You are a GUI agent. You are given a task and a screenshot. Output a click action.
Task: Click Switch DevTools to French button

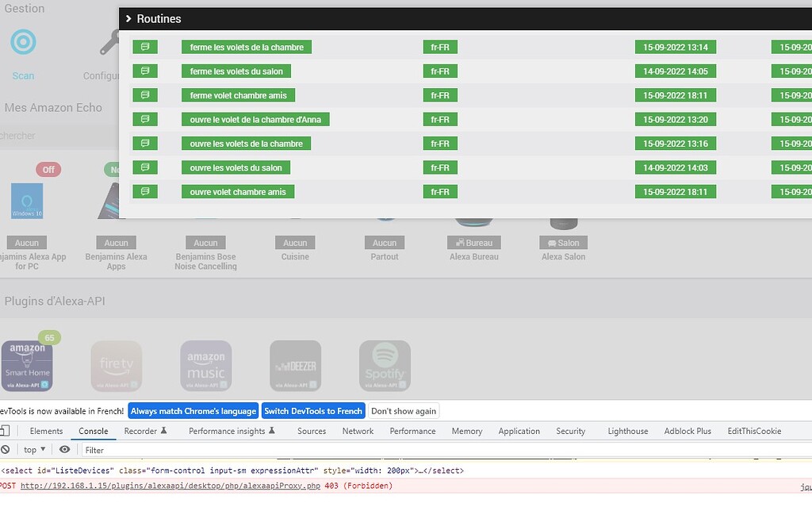click(x=313, y=411)
